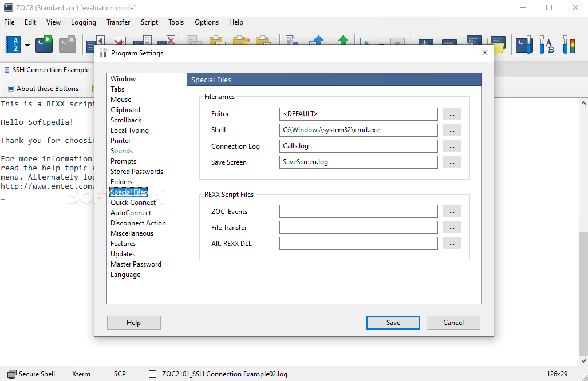Open the font settings test tube AB icon
588x381 pixels.
click(x=547, y=45)
